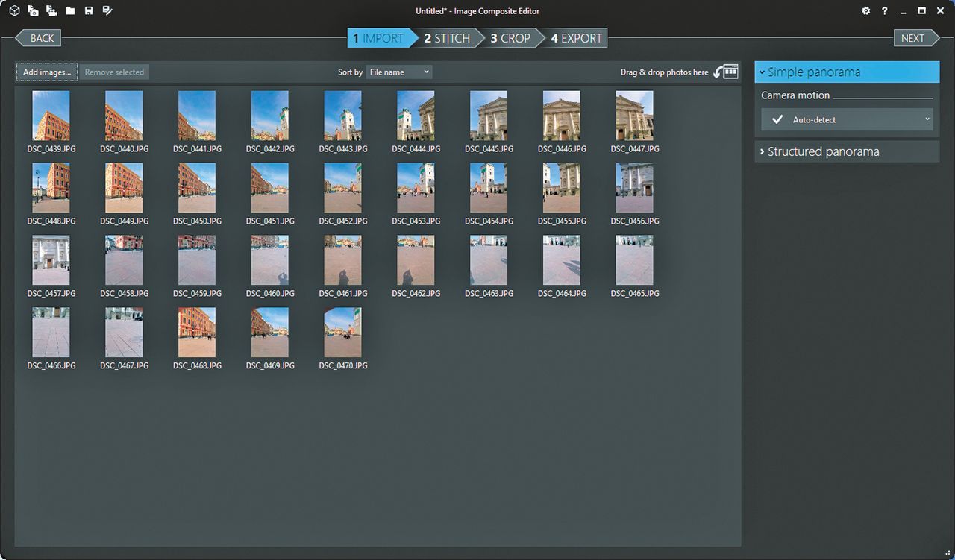
Task: Click the NEXT navigation button
Action: coord(917,38)
